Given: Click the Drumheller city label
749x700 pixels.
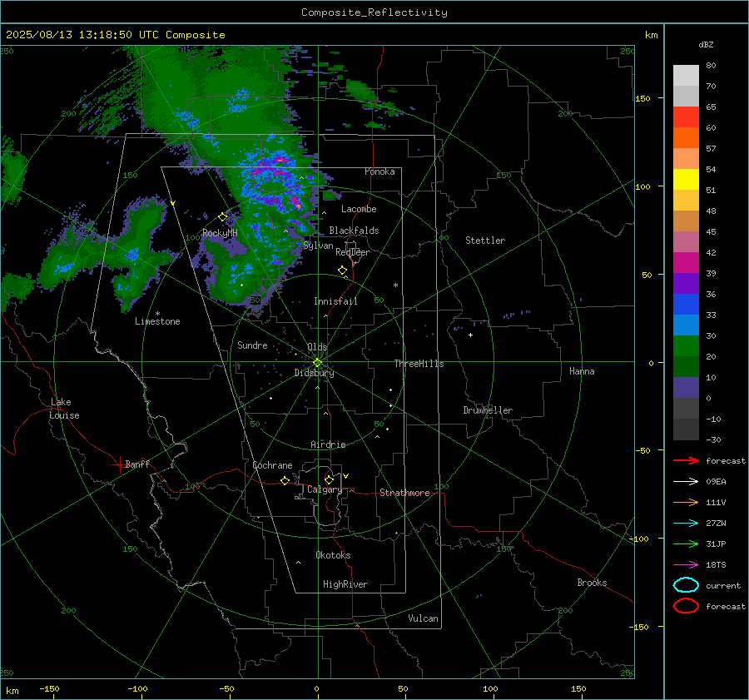Looking at the screenshot, I should (488, 410).
